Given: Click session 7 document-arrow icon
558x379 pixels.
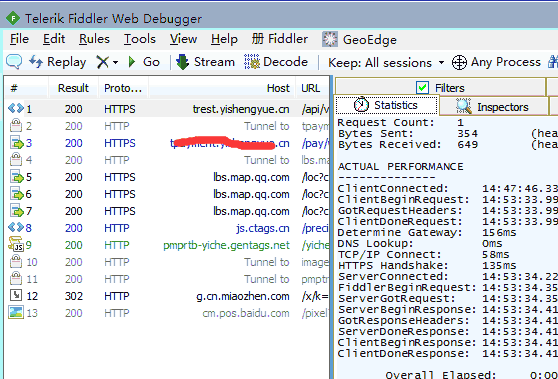Looking at the screenshot, I should point(16,211).
